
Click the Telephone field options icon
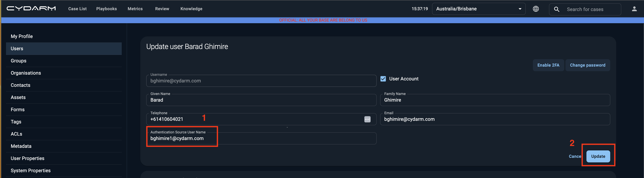(x=367, y=119)
